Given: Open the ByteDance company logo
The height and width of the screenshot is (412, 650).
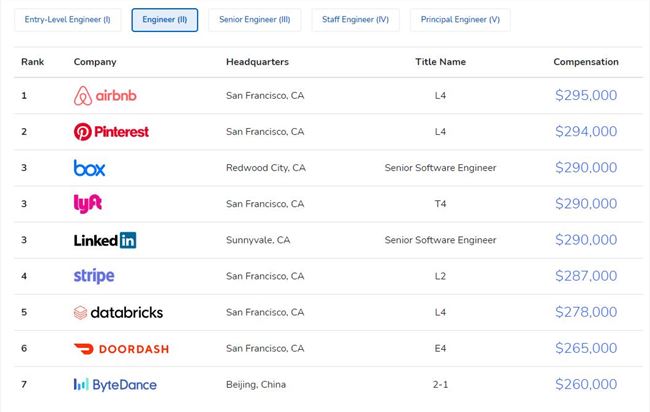Looking at the screenshot, I should [115, 384].
